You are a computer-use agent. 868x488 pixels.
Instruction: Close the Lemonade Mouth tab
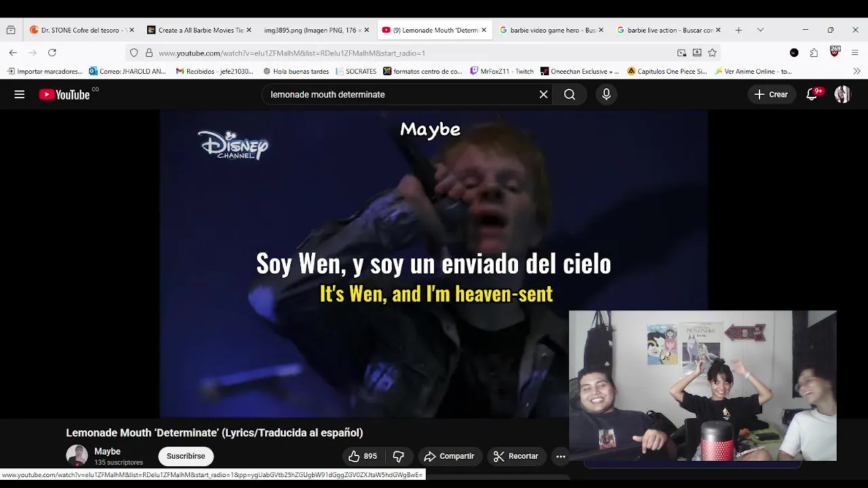coord(484,30)
